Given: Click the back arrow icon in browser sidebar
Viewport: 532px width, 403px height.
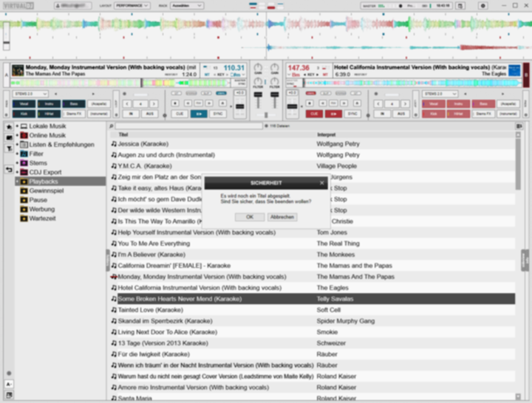Looking at the screenshot, I should (x=9, y=170).
